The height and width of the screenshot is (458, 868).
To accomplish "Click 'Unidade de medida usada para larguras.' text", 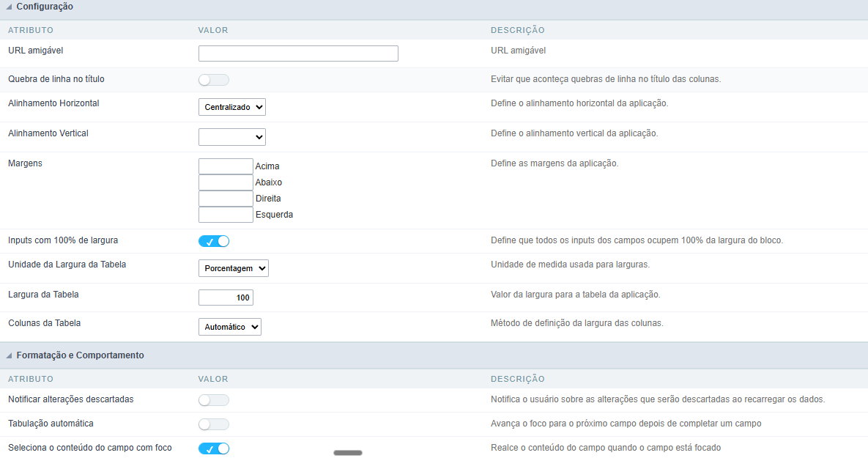I will [570, 265].
